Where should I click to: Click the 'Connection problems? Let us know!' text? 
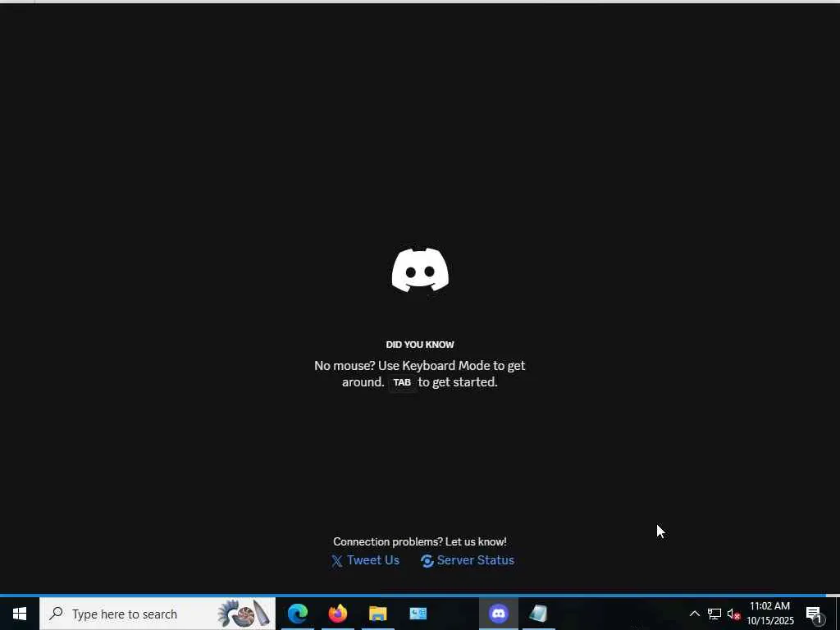point(420,541)
